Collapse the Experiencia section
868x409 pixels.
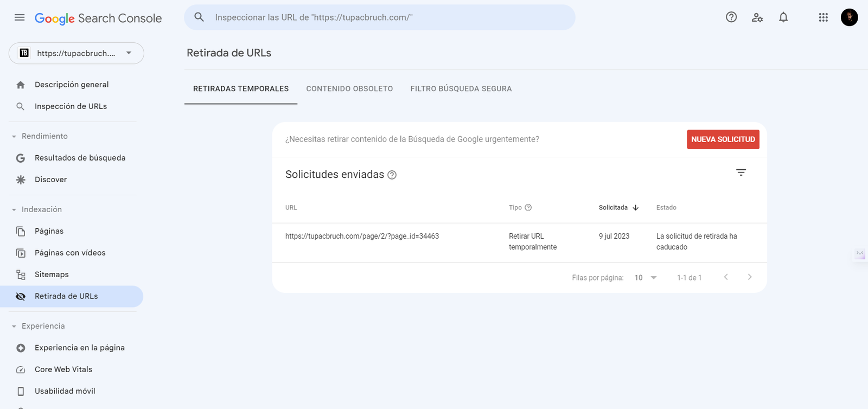14,327
